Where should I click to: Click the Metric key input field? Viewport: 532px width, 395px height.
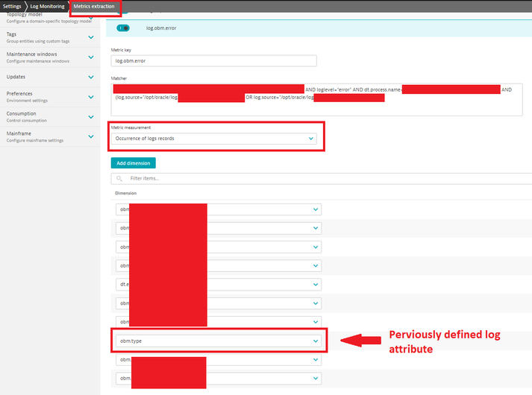click(x=213, y=61)
